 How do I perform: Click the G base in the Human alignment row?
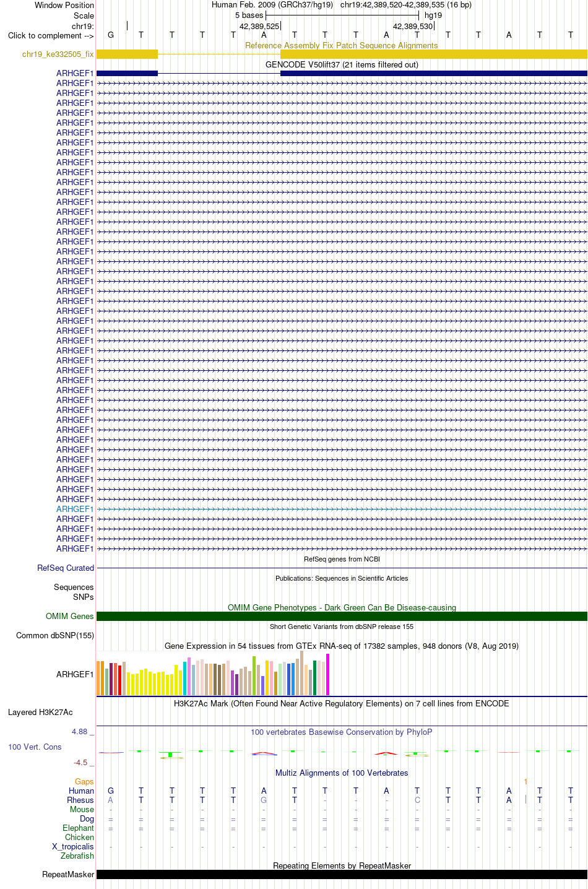tap(111, 791)
